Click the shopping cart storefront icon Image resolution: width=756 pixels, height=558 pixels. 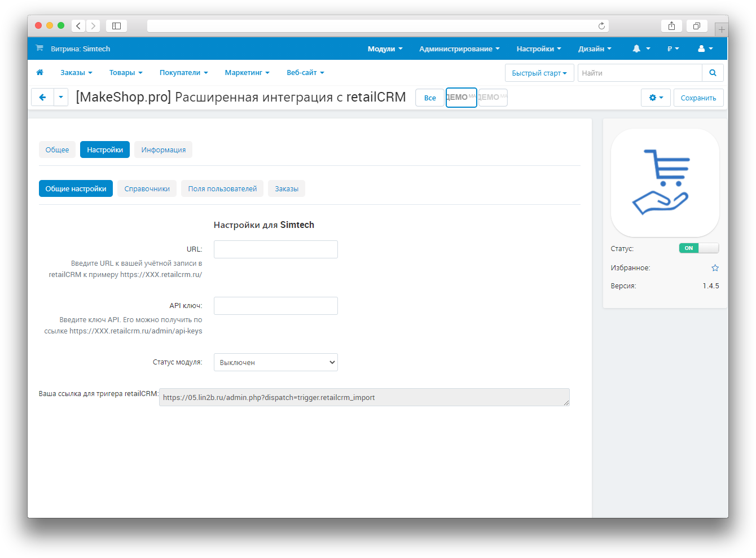tap(39, 49)
